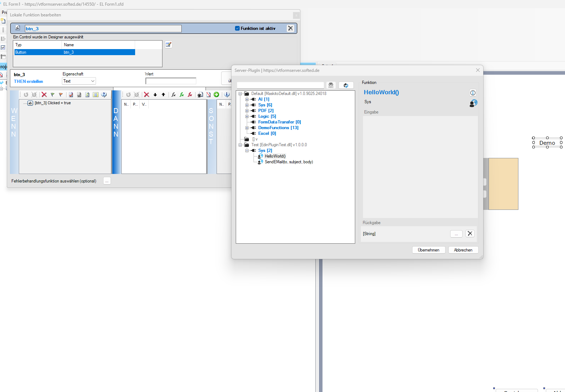This screenshot has height=392, width=565.
Task: Click the blue info icon in DANN toolbar
Action: [x=227, y=95]
